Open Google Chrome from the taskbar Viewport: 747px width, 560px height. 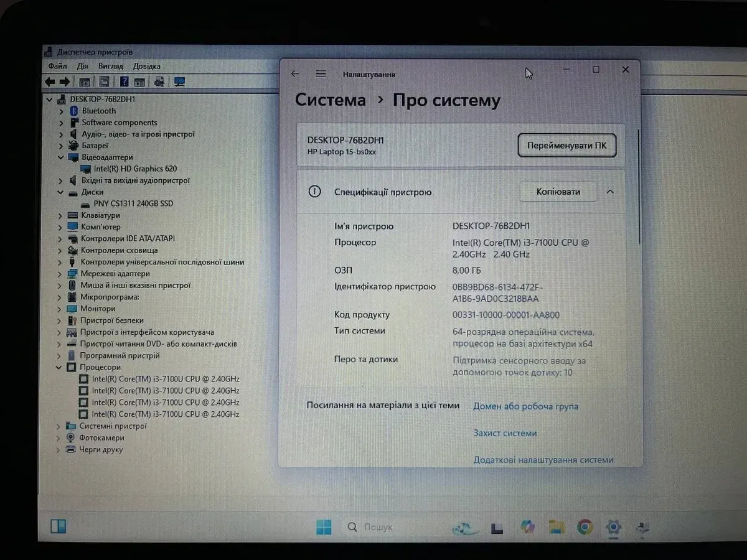pyautogui.click(x=585, y=527)
